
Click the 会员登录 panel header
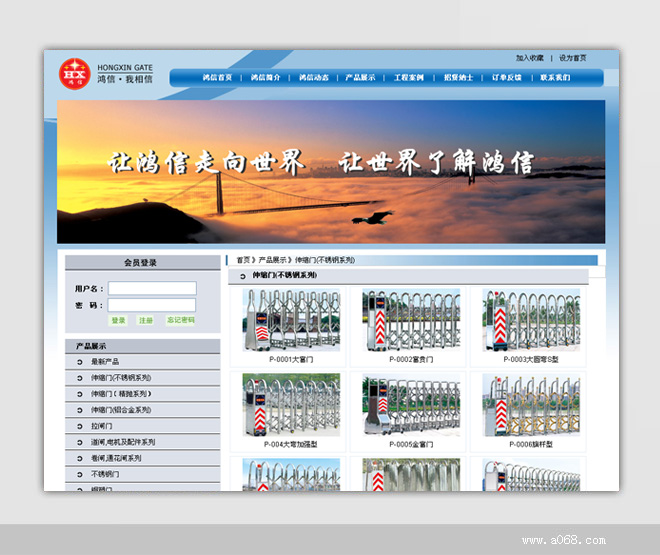143,263
